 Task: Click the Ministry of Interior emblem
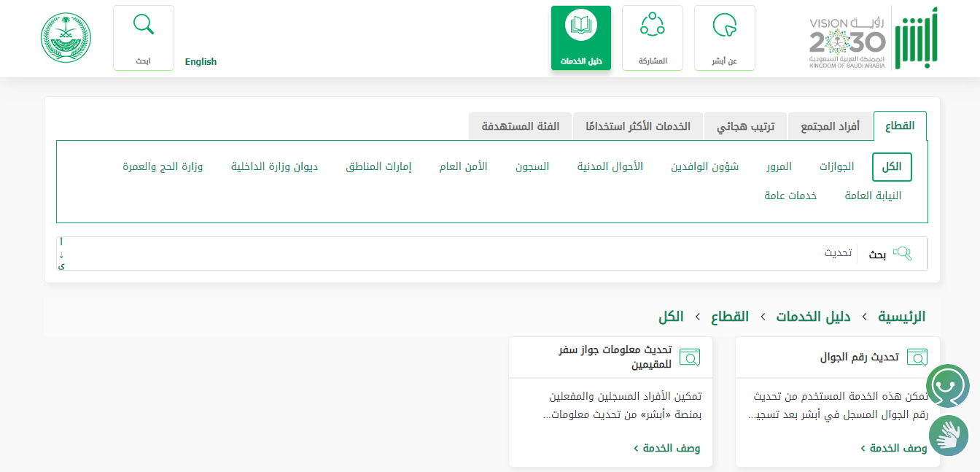(66, 38)
